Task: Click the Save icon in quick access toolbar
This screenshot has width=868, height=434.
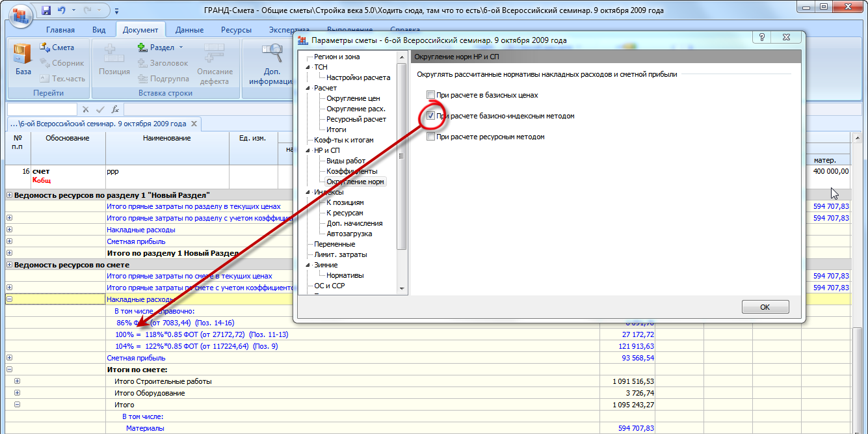Action: click(46, 10)
